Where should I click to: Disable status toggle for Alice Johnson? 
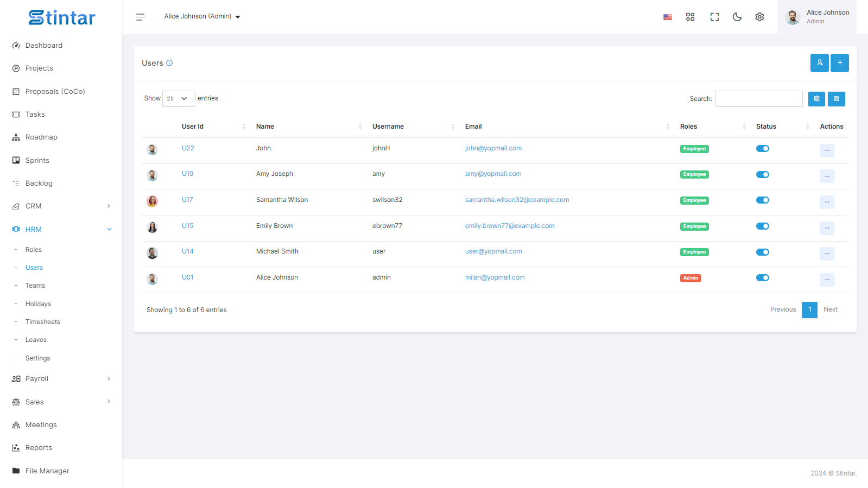pos(763,278)
